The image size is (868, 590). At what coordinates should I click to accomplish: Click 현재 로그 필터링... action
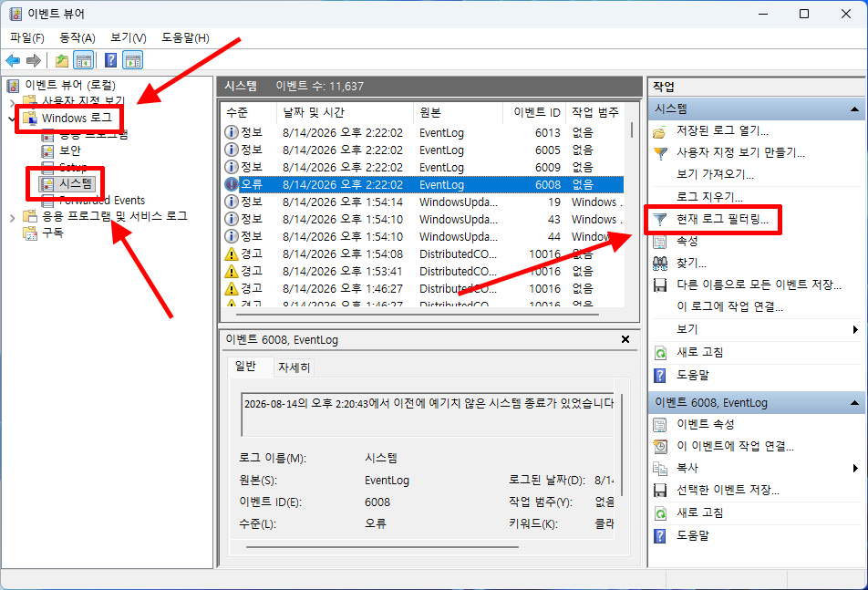722,220
